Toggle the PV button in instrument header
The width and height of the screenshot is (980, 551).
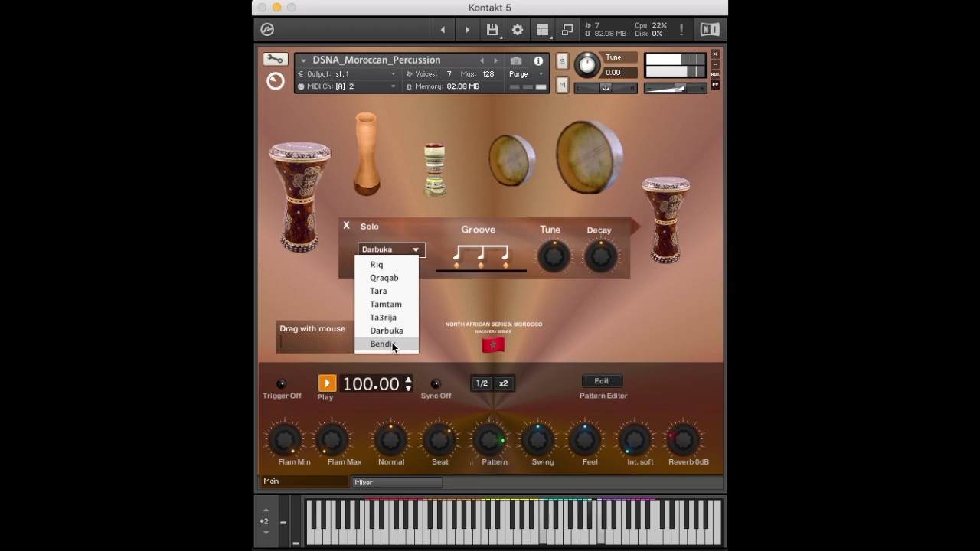[x=715, y=85]
